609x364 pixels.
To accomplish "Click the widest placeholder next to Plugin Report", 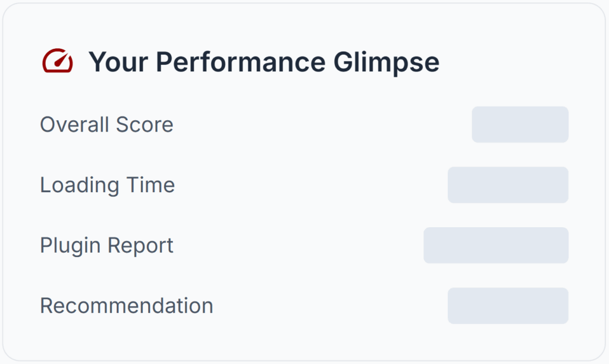I will click(495, 245).
